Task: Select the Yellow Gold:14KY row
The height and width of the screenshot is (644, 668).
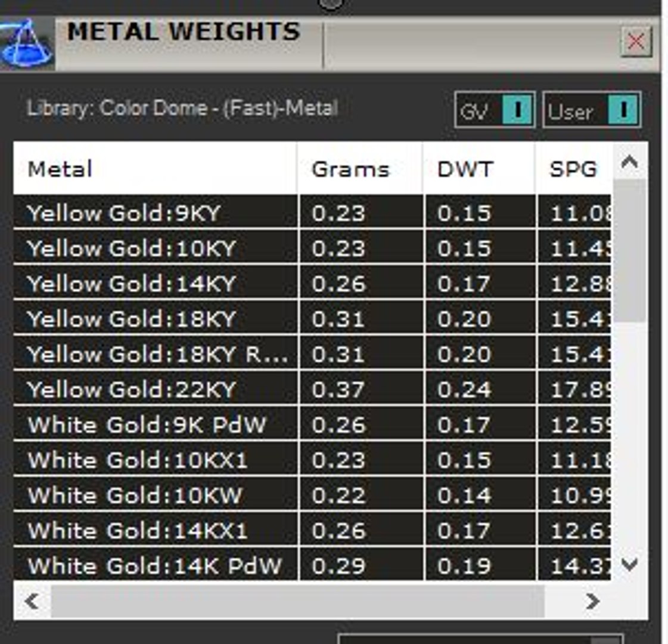Action: pyautogui.click(x=312, y=283)
